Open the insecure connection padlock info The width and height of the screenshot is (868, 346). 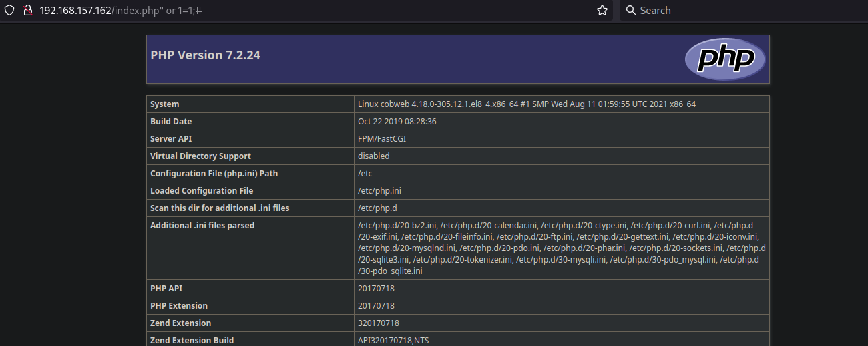tap(27, 11)
